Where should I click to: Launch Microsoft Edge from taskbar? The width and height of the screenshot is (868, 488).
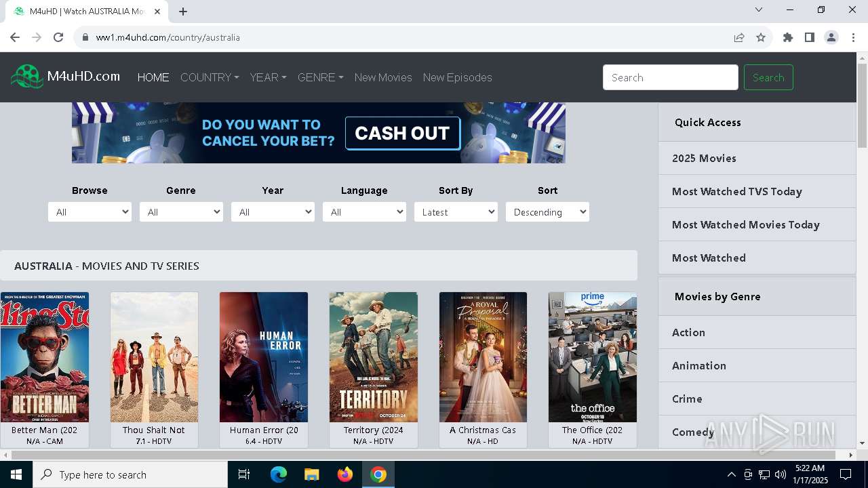pyautogui.click(x=279, y=474)
